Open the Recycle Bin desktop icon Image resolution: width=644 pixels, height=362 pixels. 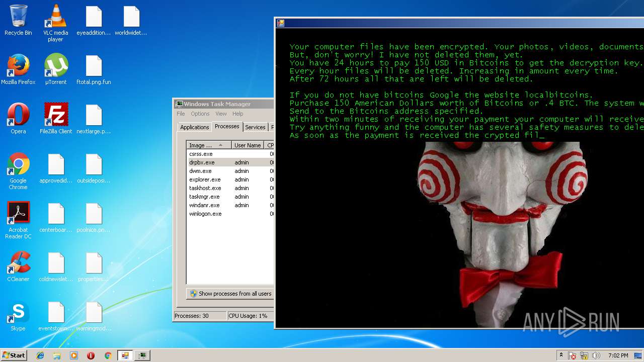pos(18,20)
